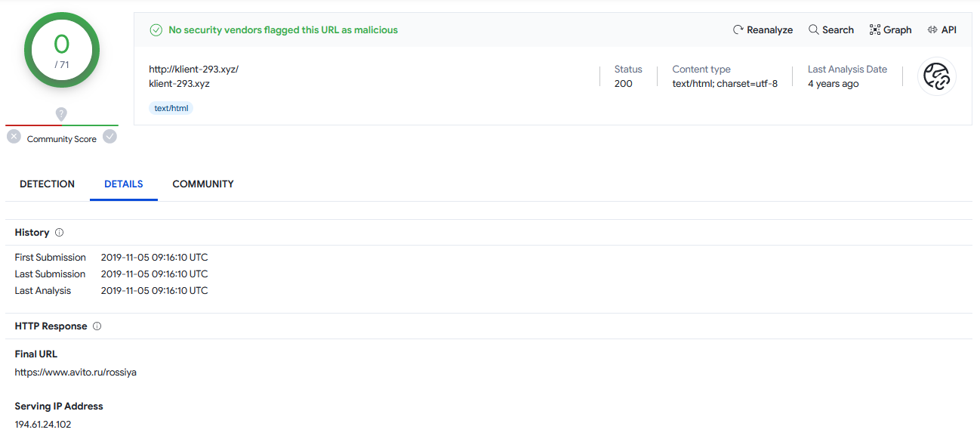The width and height of the screenshot is (980, 439).
Task: Click the Last Analysis date value
Action: (154, 291)
